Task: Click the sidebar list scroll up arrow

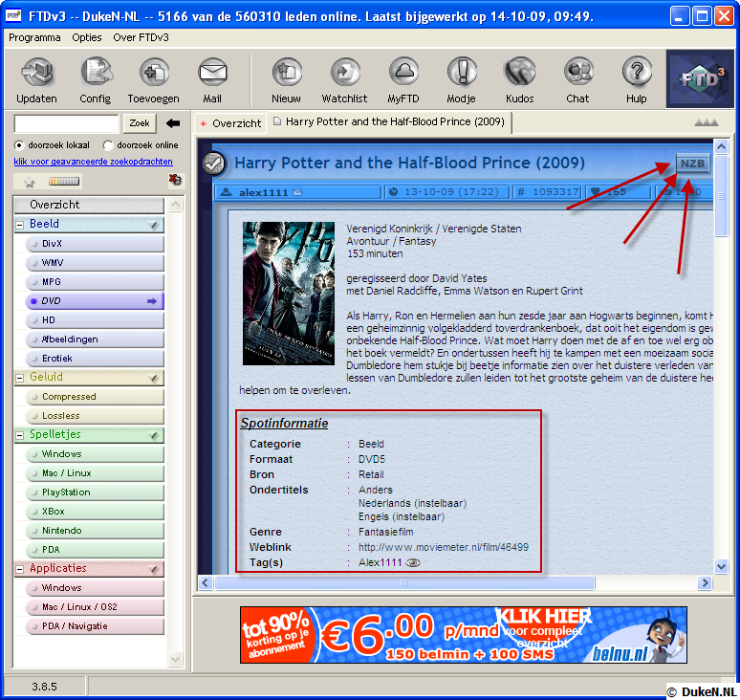Action: (175, 205)
